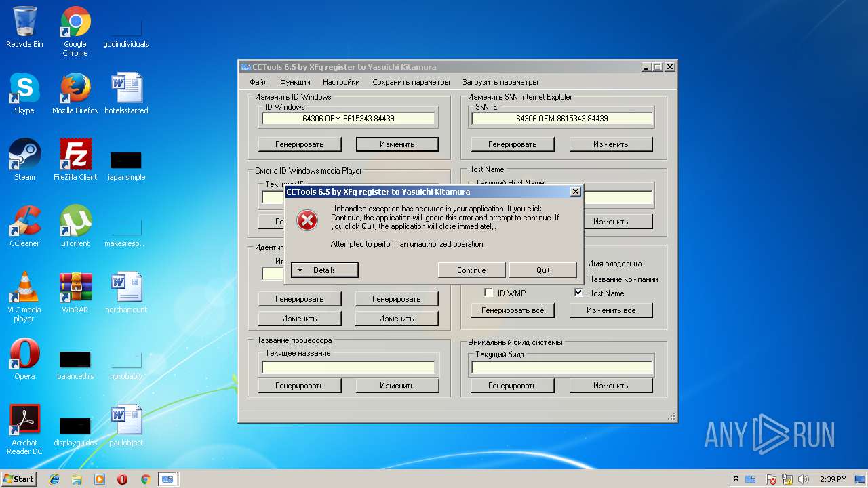Select the FileZilla Client desktop icon
Screen dimensions: 868x488
click(x=75, y=160)
